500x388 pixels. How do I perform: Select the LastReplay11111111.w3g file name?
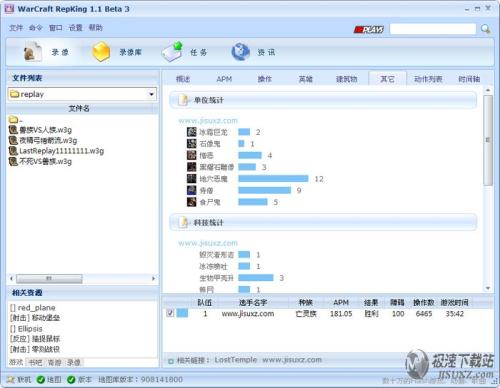(62, 151)
